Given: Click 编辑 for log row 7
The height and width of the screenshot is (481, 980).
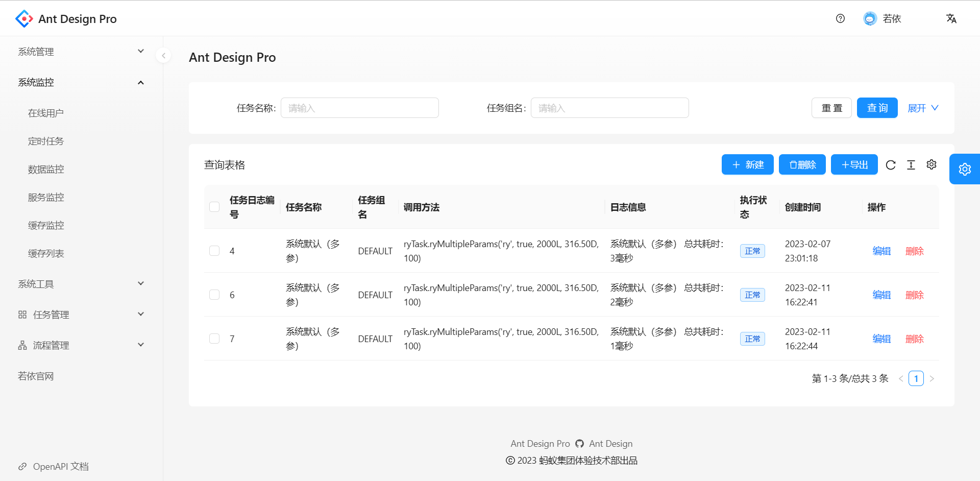Looking at the screenshot, I should 881,339.
